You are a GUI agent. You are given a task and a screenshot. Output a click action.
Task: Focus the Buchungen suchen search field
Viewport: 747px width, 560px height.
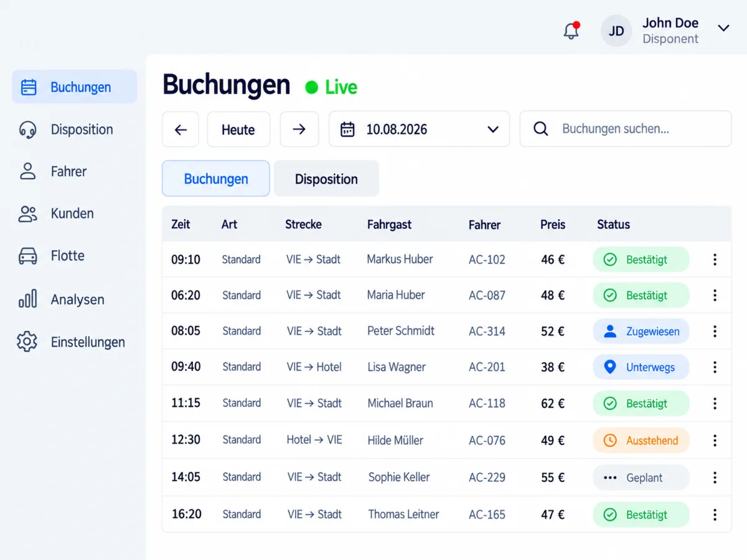(x=626, y=129)
